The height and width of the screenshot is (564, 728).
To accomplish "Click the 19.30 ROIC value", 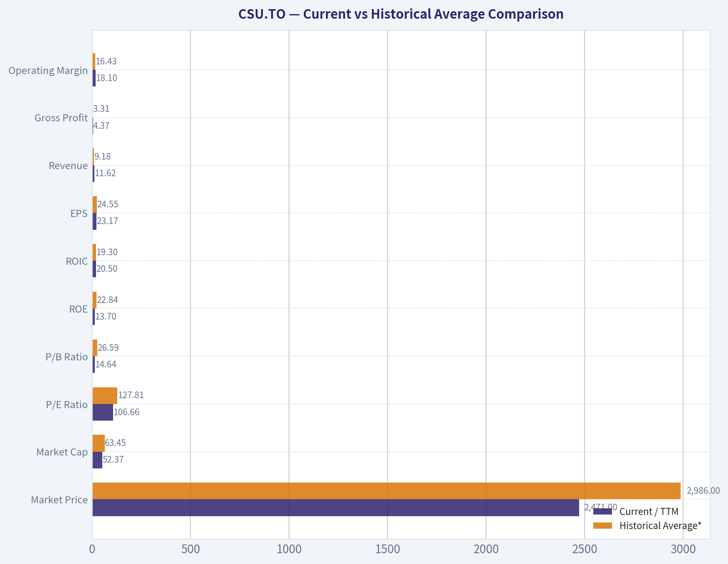I will click(x=107, y=252).
